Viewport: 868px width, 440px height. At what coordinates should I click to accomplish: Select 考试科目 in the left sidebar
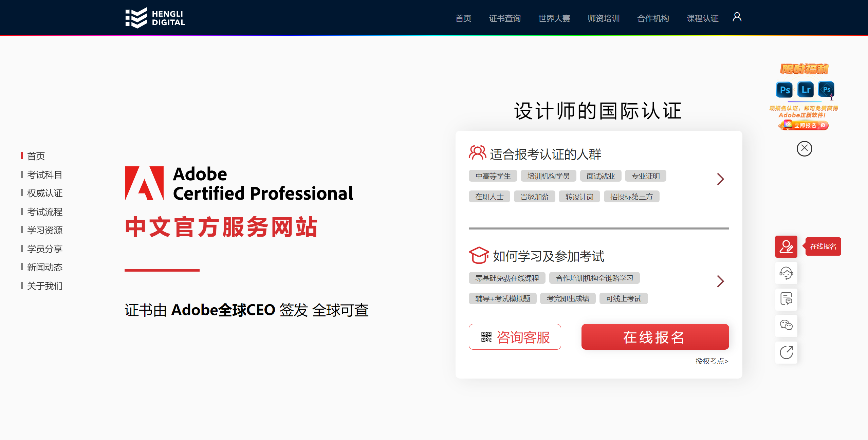click(x=44, y=175)
